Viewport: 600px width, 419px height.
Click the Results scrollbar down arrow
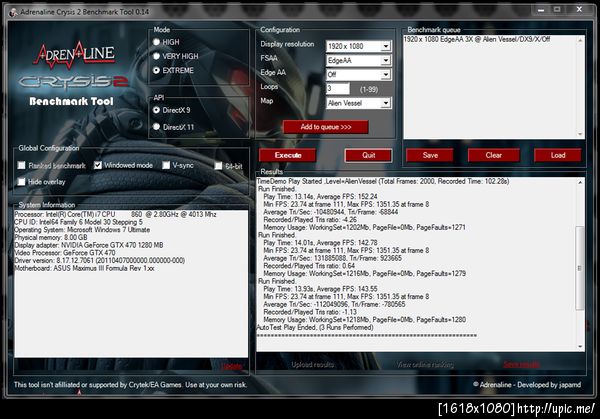coord(580,346)
